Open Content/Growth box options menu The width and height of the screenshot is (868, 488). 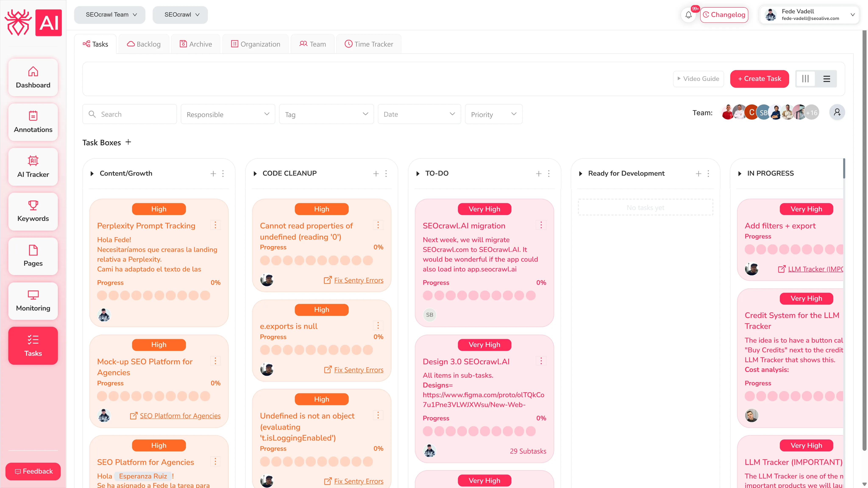pos(223,173)
